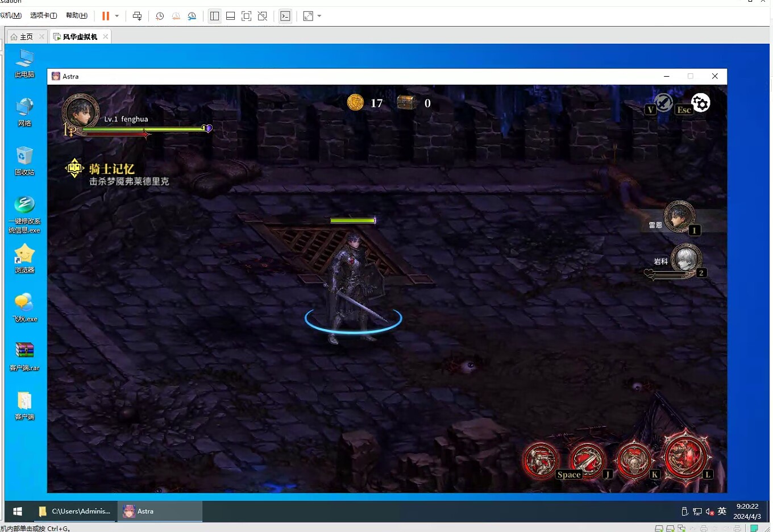773x532 pixels.
Task: Open the 帮助(H) menu
Action: coord(77,15)
